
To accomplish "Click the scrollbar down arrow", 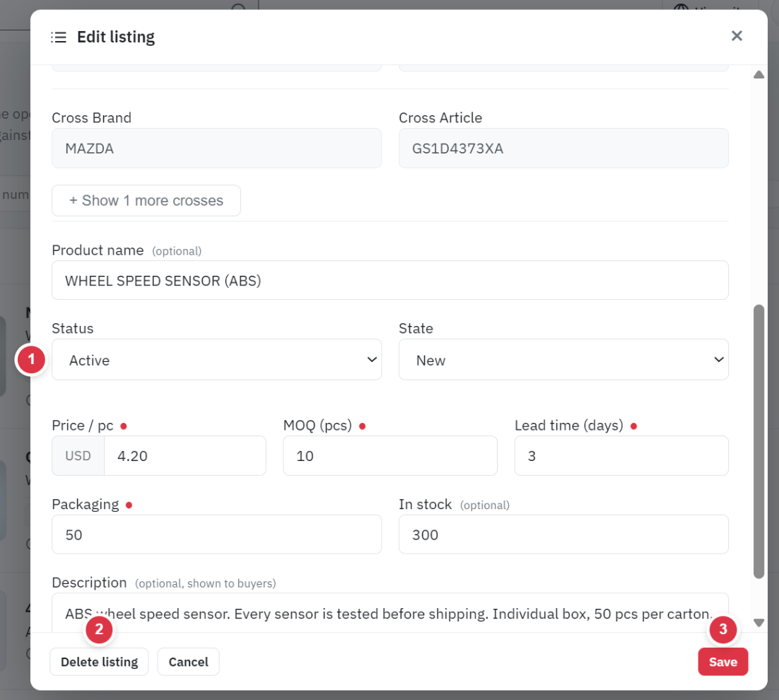I will click(x=758, y=622).
